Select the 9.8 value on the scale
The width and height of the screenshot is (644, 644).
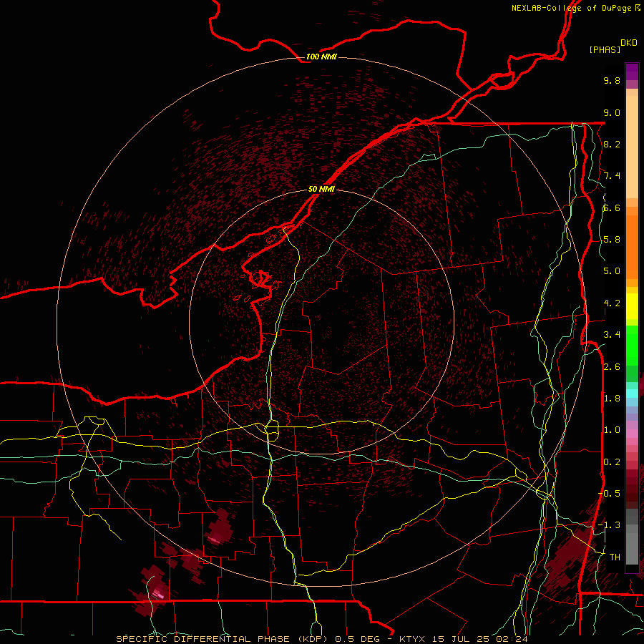point(612,80)
